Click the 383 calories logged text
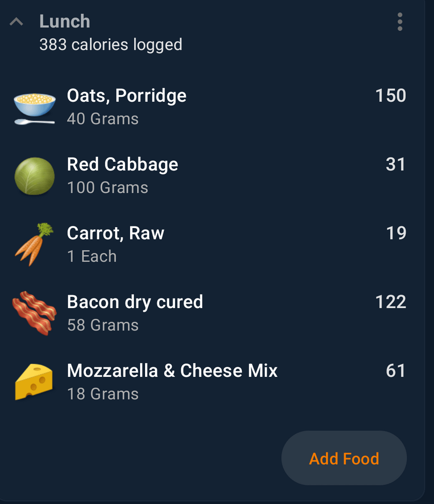This screenshot has height=504, width=434. 111,45
